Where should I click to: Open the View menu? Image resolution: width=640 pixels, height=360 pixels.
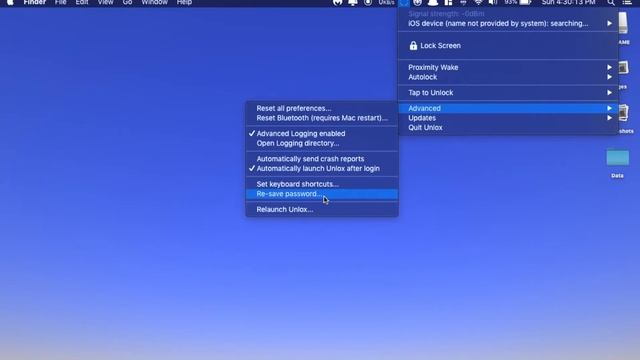click(105, 2)
